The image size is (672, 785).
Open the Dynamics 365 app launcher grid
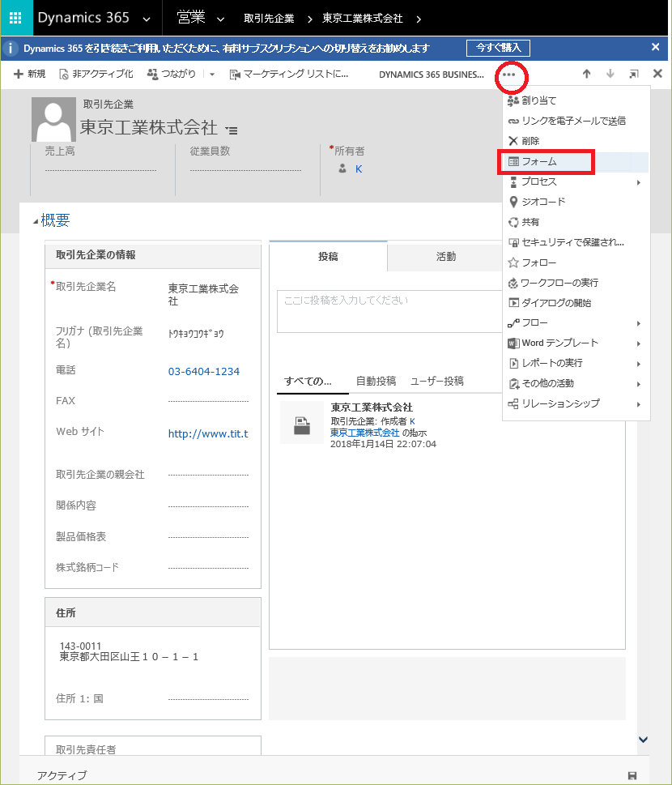tap(15, 18)
